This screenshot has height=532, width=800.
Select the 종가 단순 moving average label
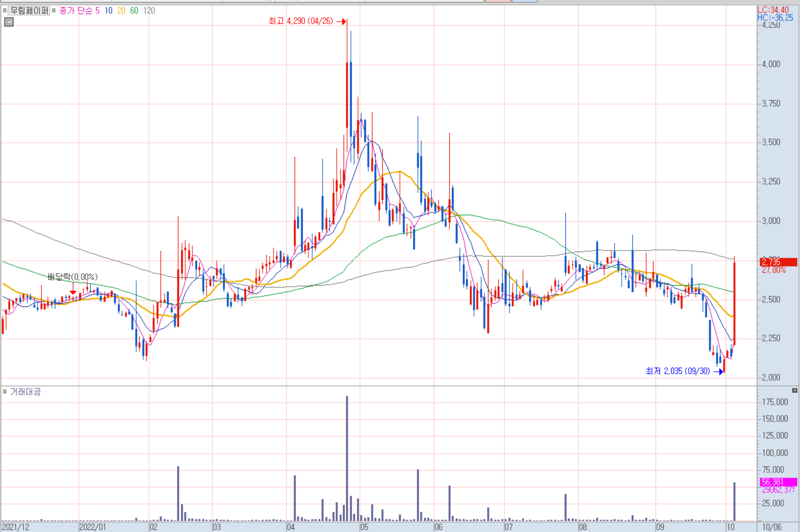pyautogui.click(x=76, y=10)
